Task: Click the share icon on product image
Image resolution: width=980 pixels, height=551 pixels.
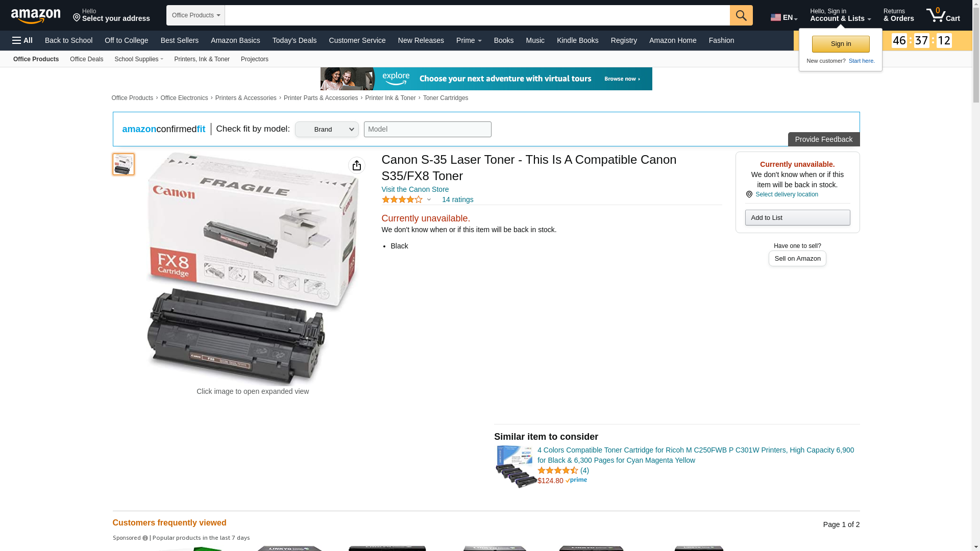Action: click(357, 165)
